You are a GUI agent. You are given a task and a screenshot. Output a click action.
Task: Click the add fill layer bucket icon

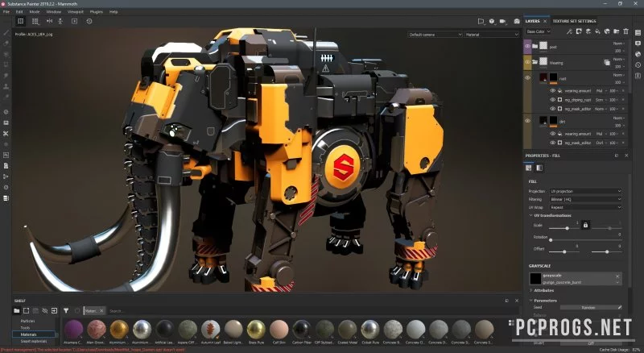(x=597, y=31)
